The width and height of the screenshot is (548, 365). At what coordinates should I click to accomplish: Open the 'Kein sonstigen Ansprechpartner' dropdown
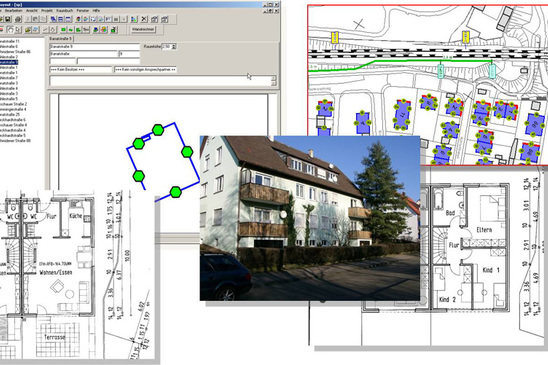pyautogui.click(x=145, y=70)
